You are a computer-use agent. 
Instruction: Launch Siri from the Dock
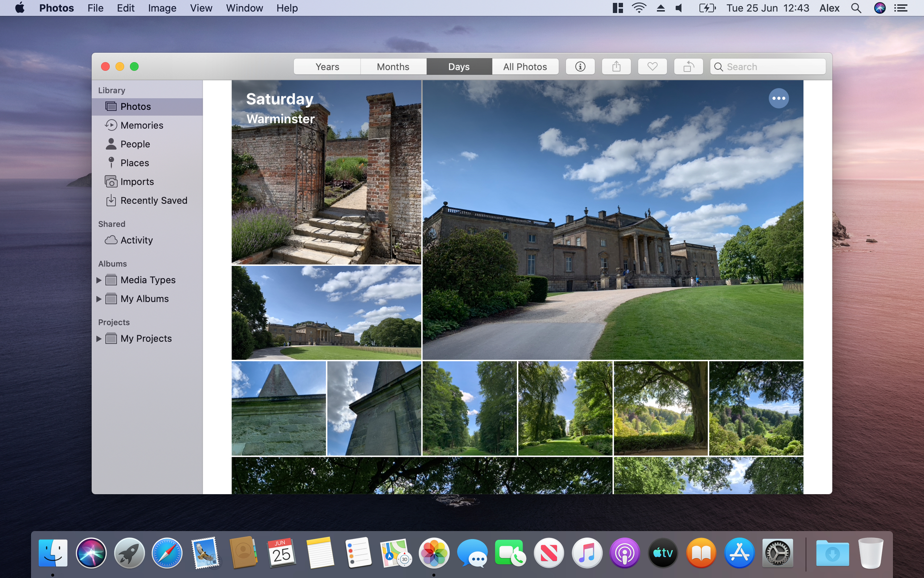coord(91,553)
